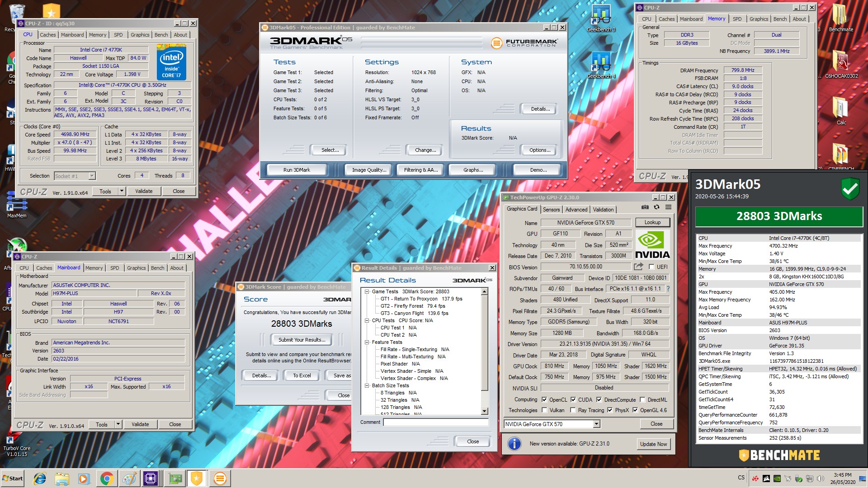Click Validate in top-left CPU-Z window
Screen dimensions: 868x488
coord(144,191)
